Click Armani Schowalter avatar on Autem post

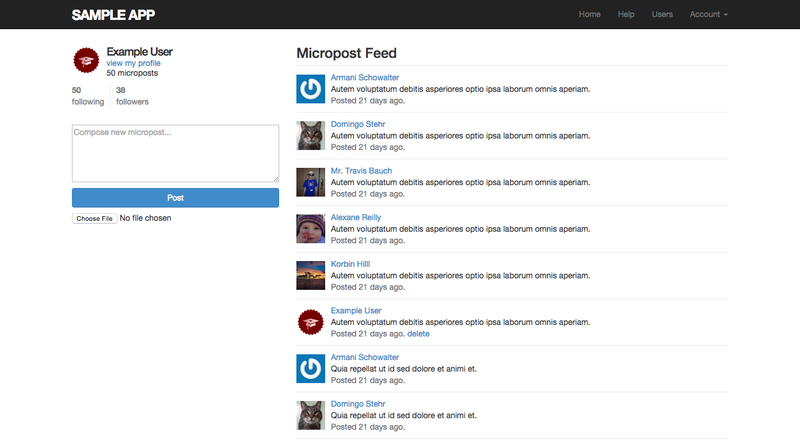pos(310,89)
